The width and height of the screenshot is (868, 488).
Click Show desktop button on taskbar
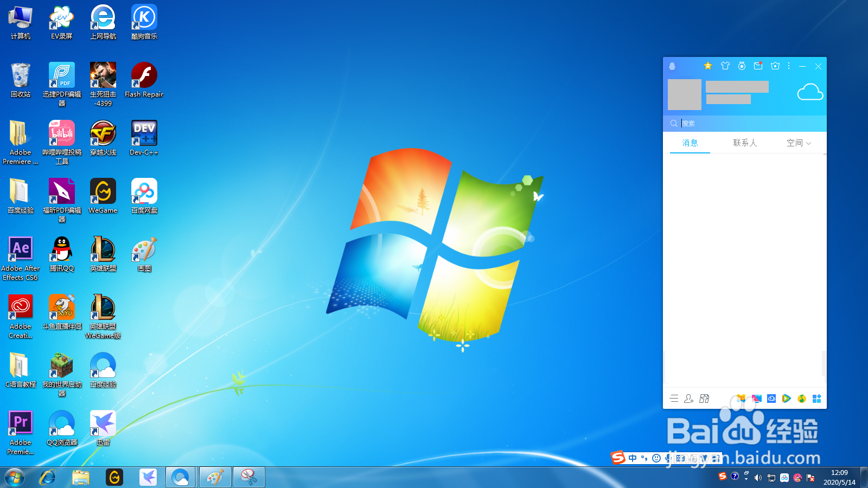pyautogui.click(x=864, y=478)
